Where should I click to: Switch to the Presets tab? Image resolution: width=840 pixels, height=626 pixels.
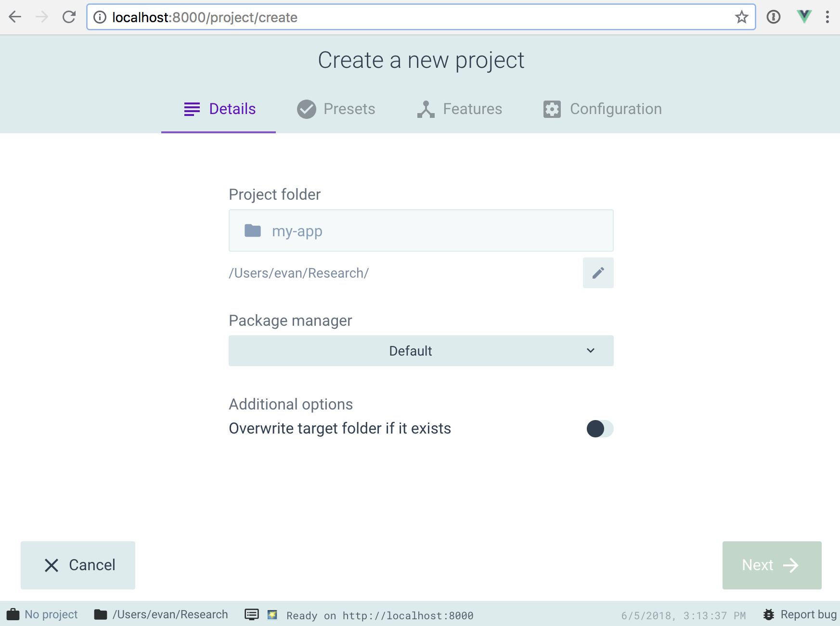click(x=336, y=109)
